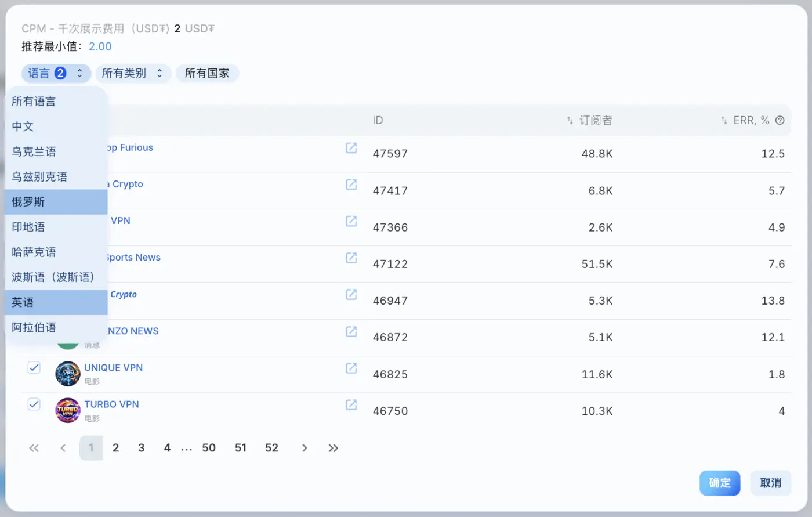Open external link icon for VPN row 47366
Screen dimensions: 812x517
351,220
